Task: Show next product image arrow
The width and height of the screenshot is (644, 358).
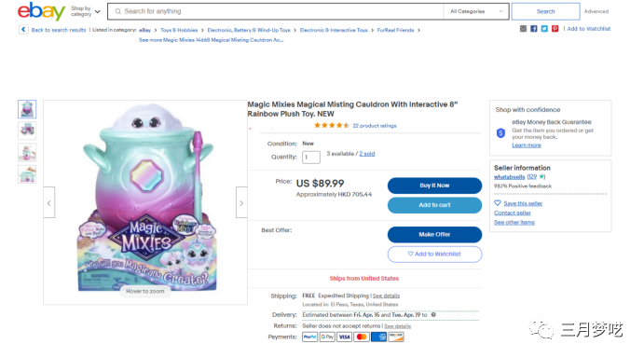Action: [241, 202]
